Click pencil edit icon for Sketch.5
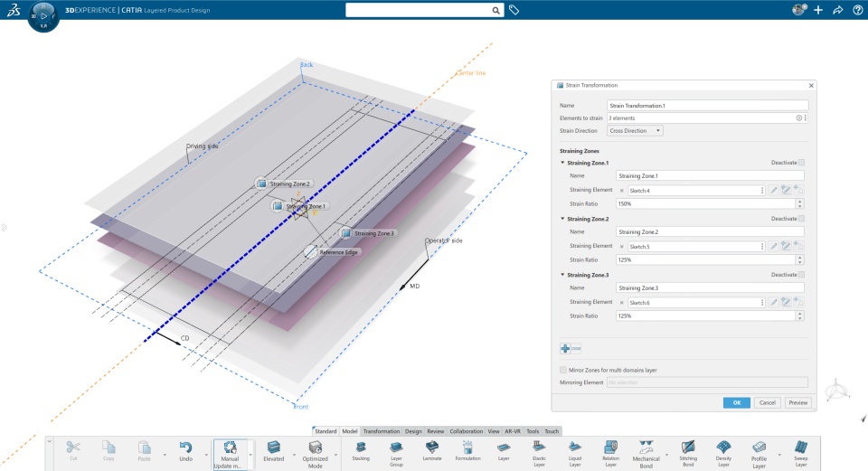 pyautogui.click(x=773, y=246)
